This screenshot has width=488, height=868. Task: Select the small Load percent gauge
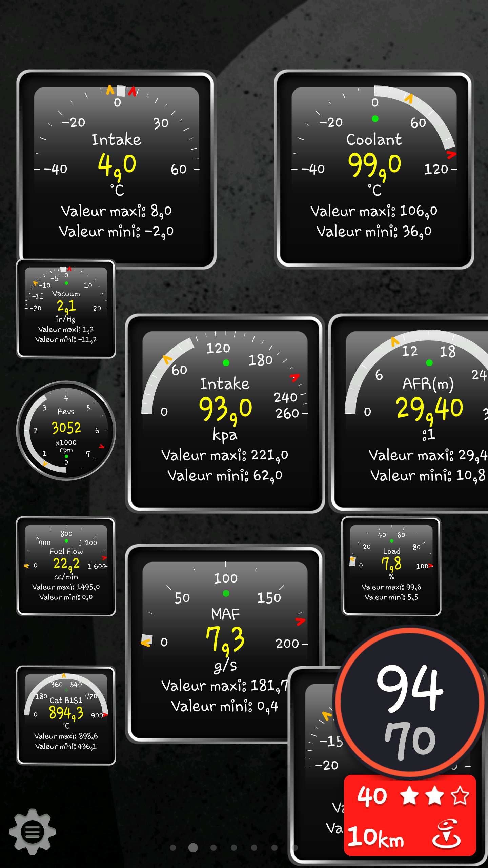coord(391,566)
